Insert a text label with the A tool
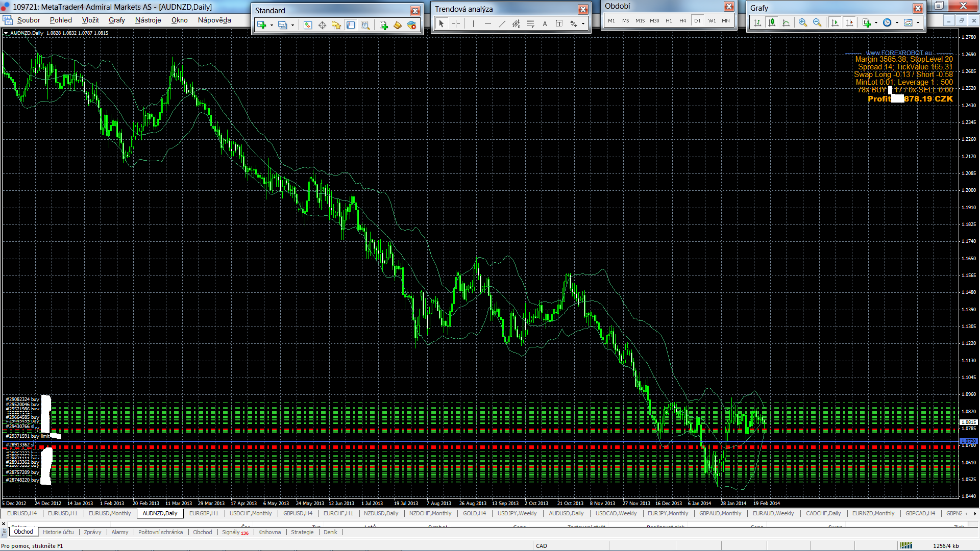 [545, 24]
